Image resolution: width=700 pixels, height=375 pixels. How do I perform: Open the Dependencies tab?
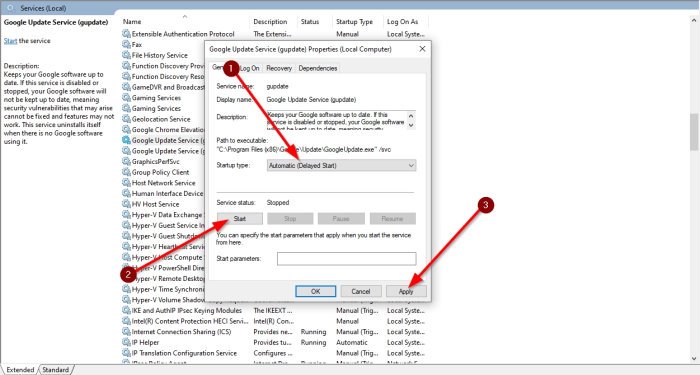318,68
